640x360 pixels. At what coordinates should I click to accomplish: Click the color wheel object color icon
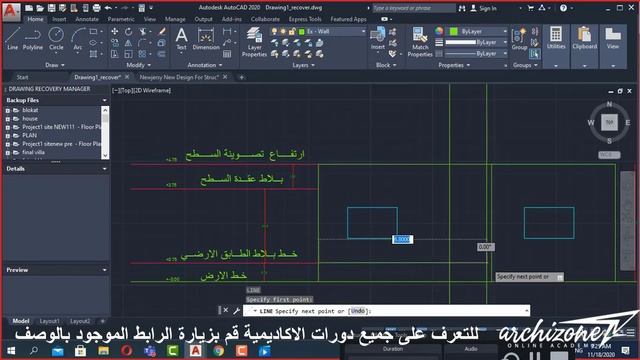(439, 31)
